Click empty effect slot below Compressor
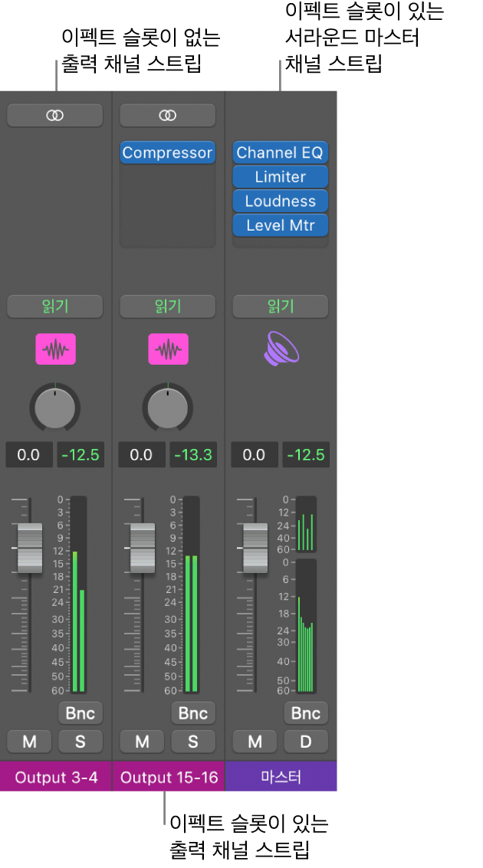Image resolution: width=483 pixels, height=868 pixels. pyautogui.click(x=167, y=177)
